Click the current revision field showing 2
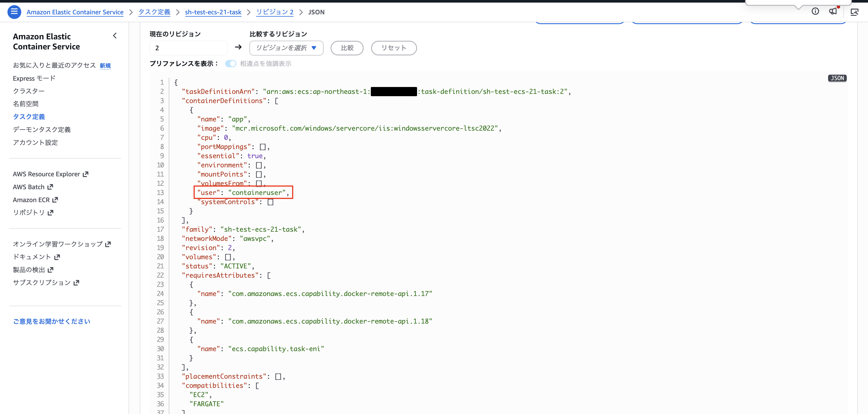 tap(188, 48)
